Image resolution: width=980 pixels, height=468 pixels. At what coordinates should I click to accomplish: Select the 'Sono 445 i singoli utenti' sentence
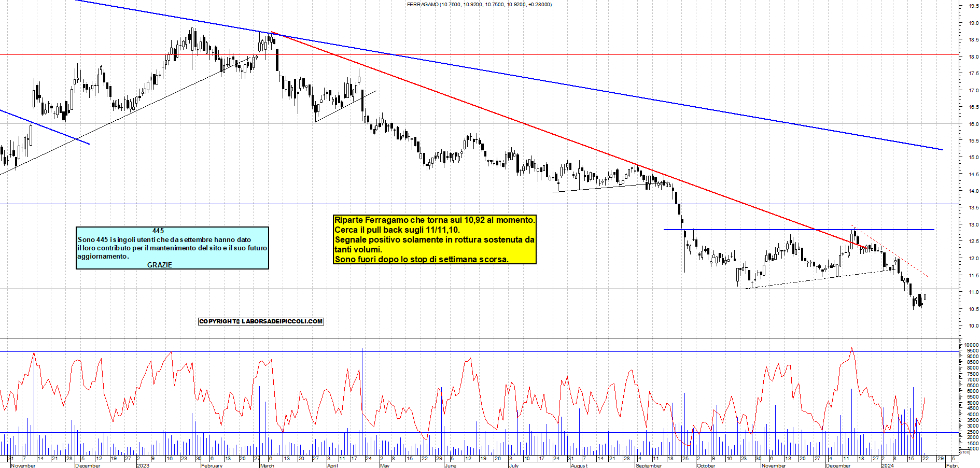tap(164, 240)
